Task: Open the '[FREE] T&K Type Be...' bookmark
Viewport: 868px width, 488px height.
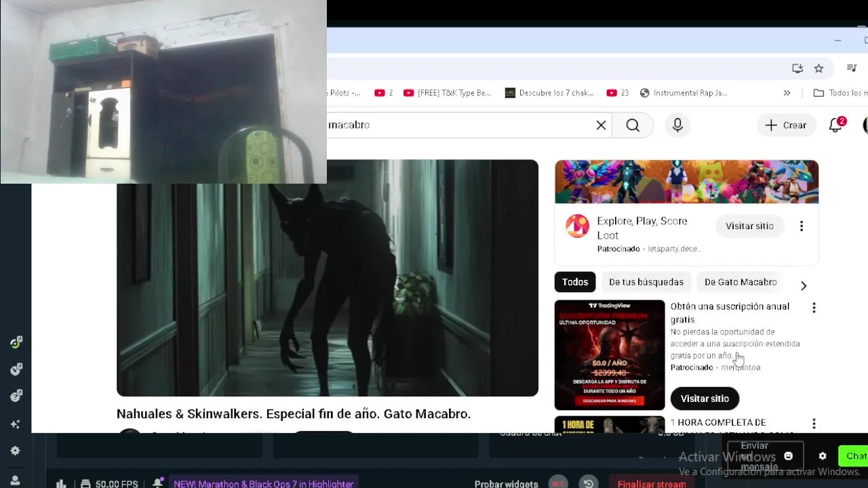Action: pos(447,93)
